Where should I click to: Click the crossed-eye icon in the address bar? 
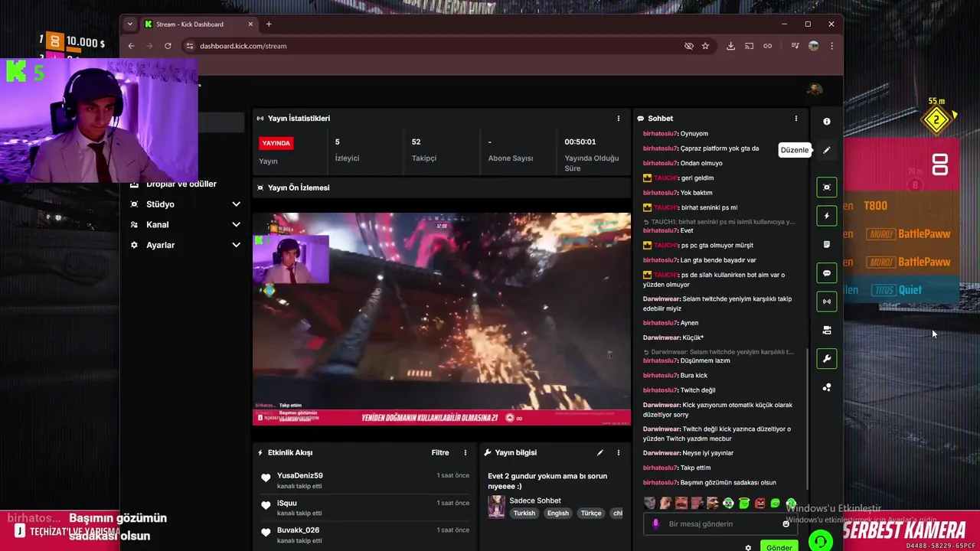click(x=688, y=46)
